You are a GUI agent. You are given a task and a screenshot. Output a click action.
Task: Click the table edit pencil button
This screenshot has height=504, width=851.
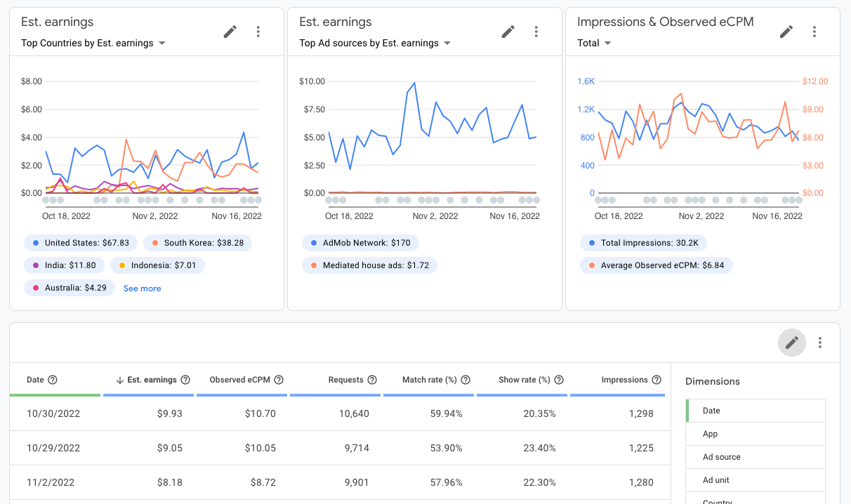click(792, 343)
